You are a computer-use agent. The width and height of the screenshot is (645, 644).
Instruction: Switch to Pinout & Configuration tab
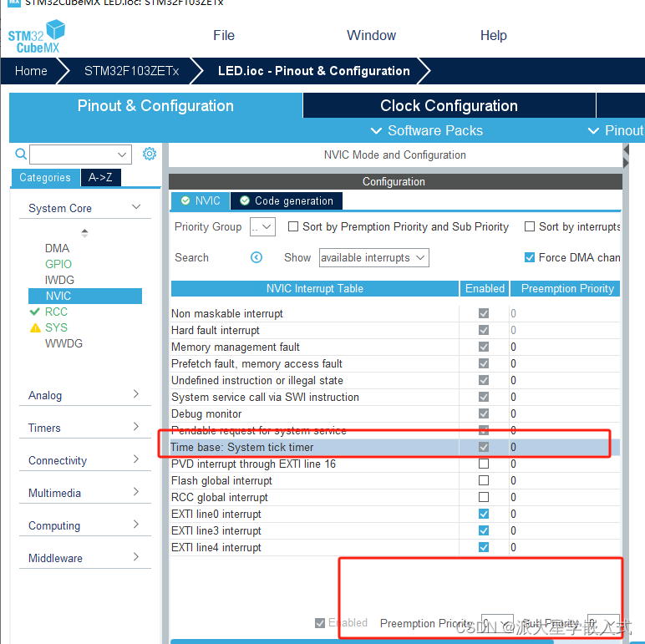(x=155, y=106)
